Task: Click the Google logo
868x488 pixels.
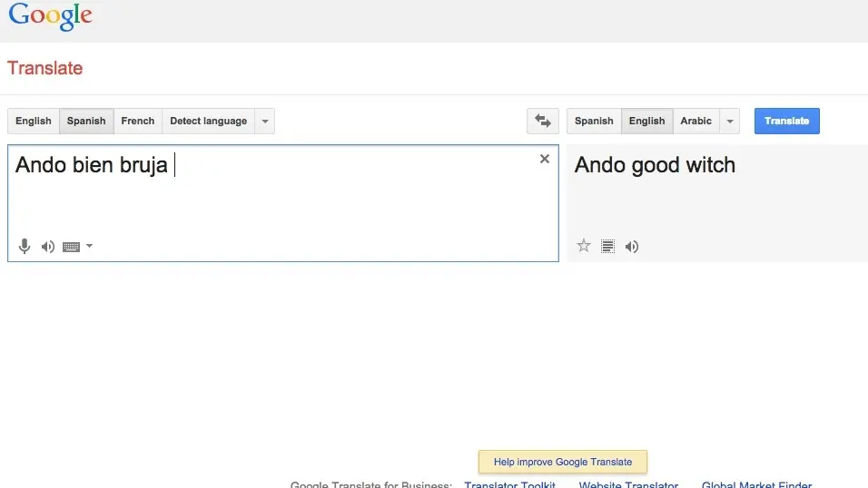Action: tap(50, 16)
